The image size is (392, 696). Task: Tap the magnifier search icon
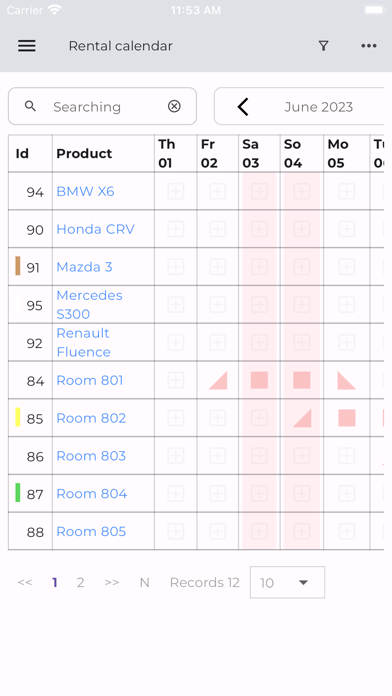point(30,106)
